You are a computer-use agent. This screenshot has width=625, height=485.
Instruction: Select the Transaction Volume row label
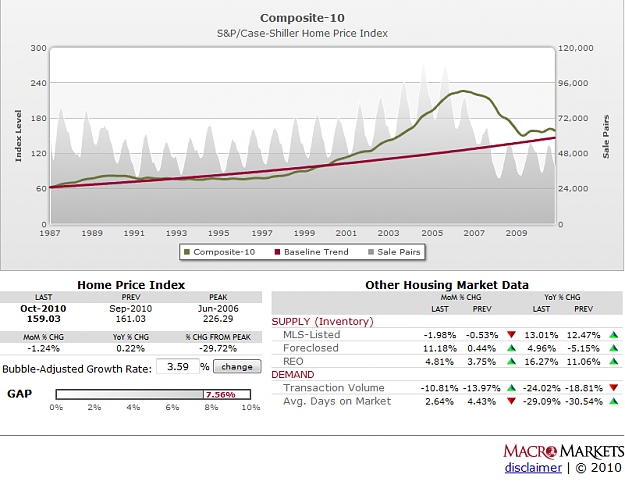[334, 387]
